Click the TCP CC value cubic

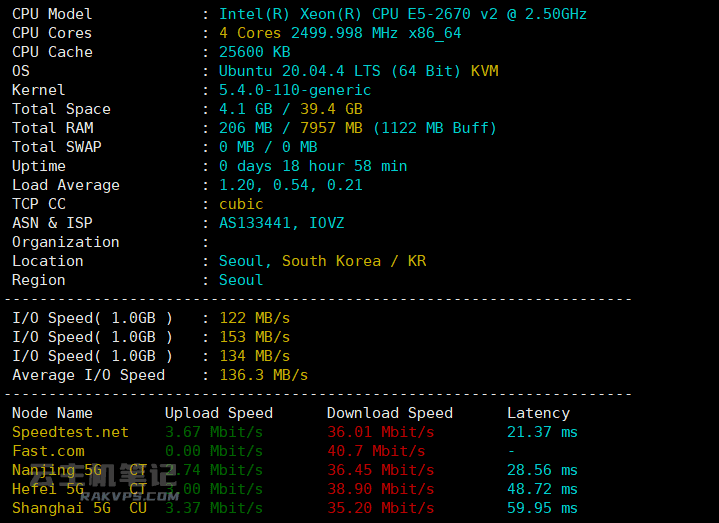coord(241,204)
